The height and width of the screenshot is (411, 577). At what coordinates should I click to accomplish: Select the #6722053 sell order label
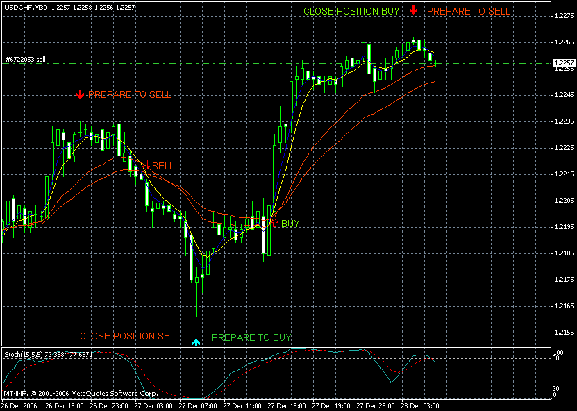coord(25,59)
